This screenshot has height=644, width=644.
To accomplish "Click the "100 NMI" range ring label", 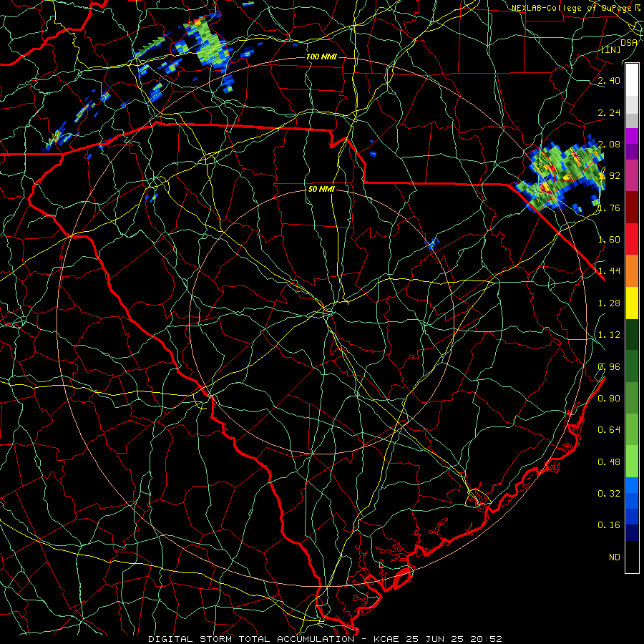I will coord(321,57).
